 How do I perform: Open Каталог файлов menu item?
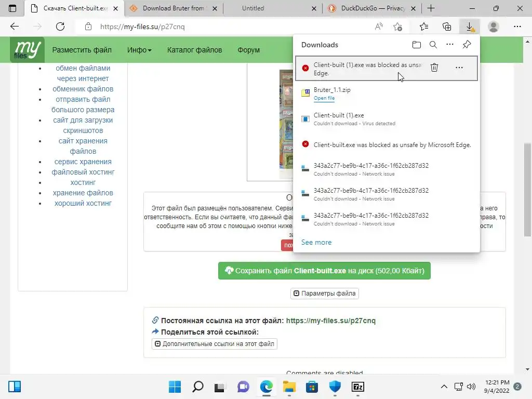coord(194,50)
